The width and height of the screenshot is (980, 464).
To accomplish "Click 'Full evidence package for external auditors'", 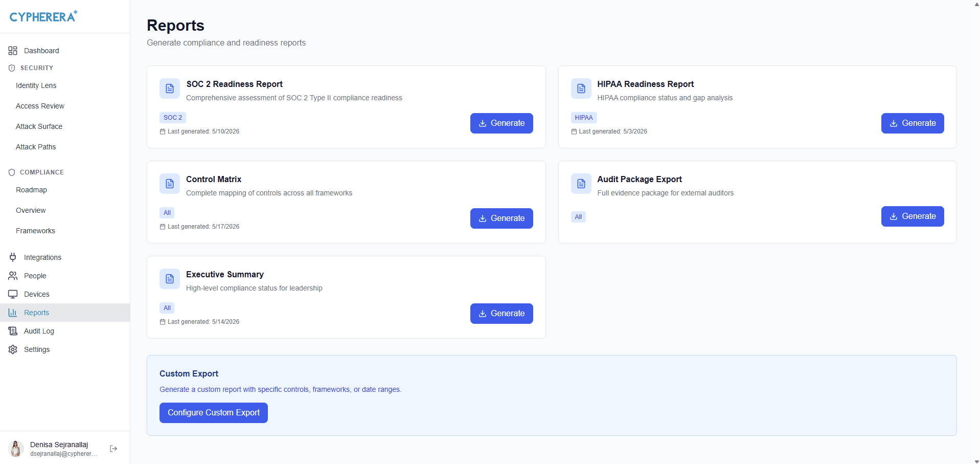I will (665, 193).
